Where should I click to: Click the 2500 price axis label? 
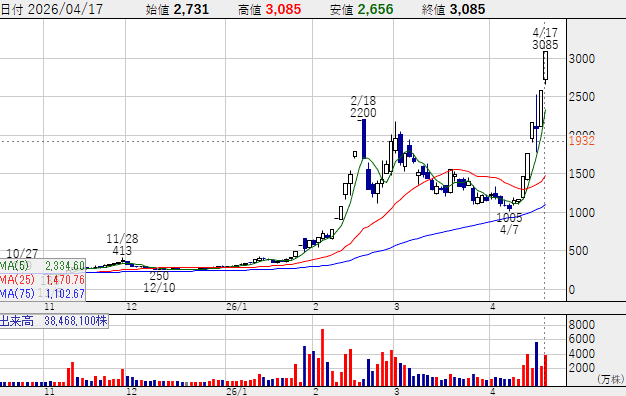pyautogui.click(x=582, y=97)
